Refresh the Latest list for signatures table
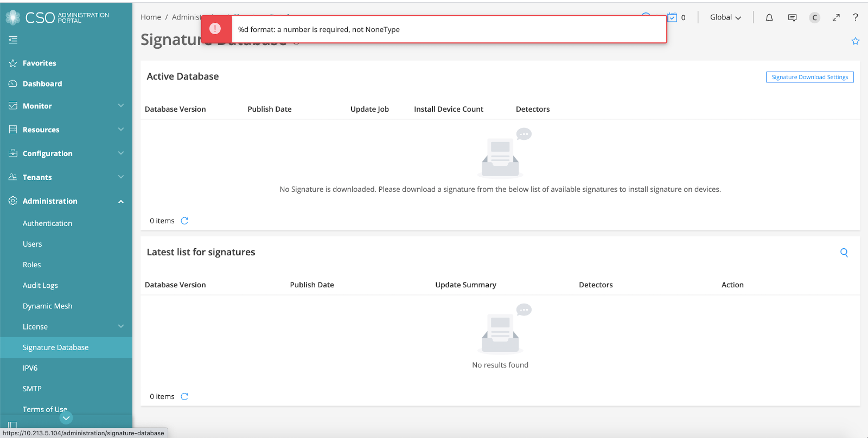This screenshot has height=438, width=868. 184,396
